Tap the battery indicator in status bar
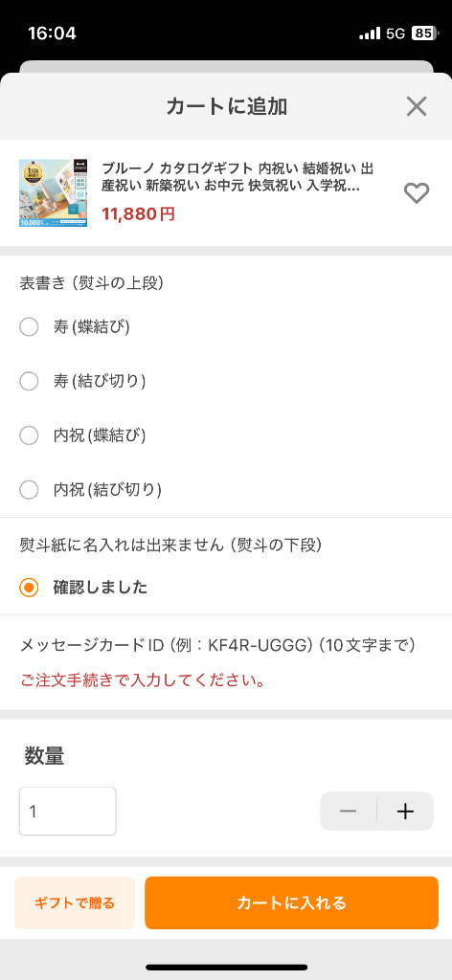452x980 pixels. (424, 33)
